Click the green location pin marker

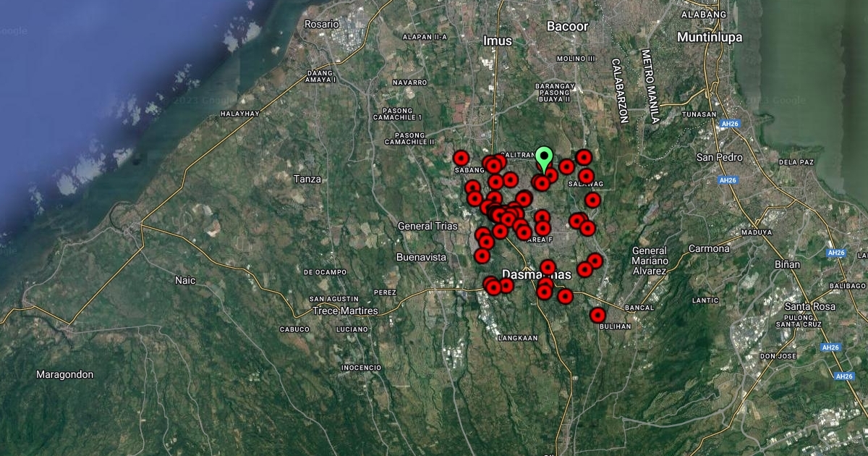[x=544, y=159]
